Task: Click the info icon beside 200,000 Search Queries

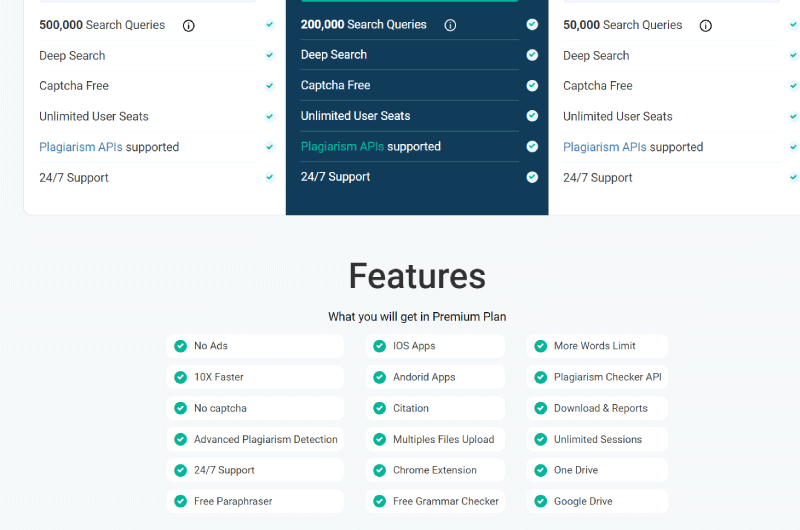Action: pyautogui.click(x=450, y=25)
